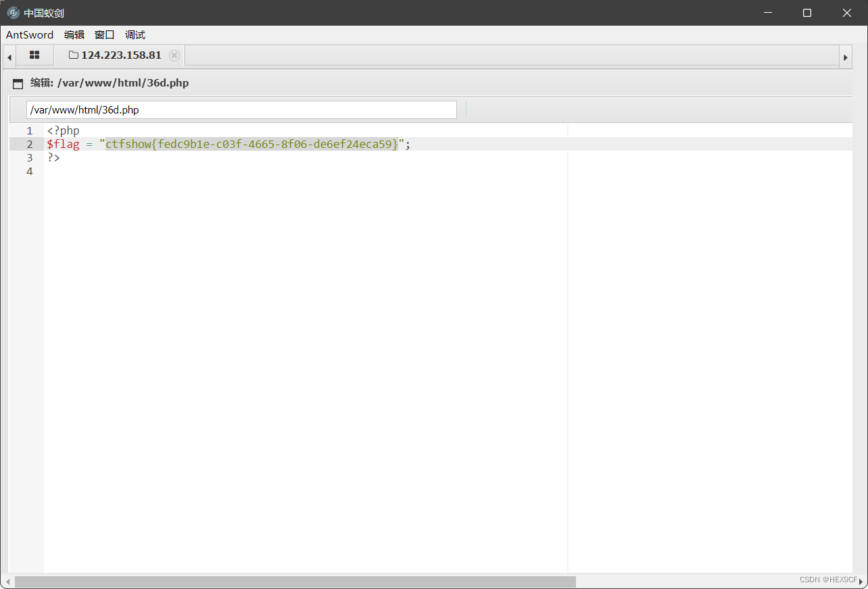Open the 调试 menu
This screenshot has height=589, width=868.
click(x=135, y=35)
